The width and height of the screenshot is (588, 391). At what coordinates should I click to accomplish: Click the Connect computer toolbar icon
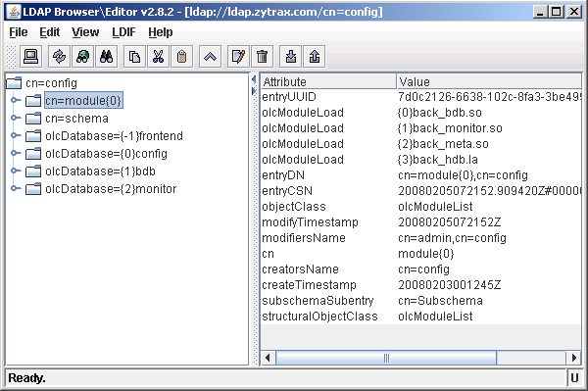click(30, 57)
